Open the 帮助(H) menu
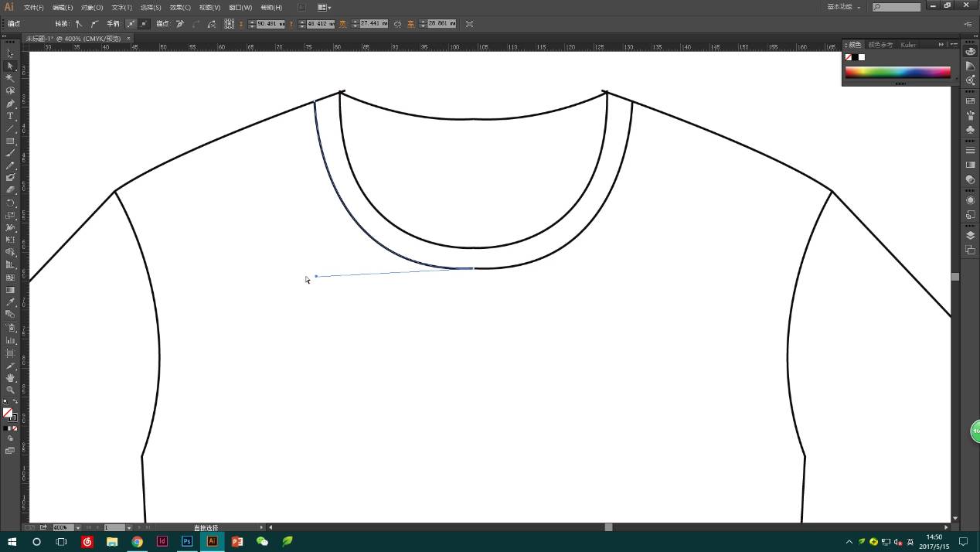The image size is (980, 552). pos(271,7)
